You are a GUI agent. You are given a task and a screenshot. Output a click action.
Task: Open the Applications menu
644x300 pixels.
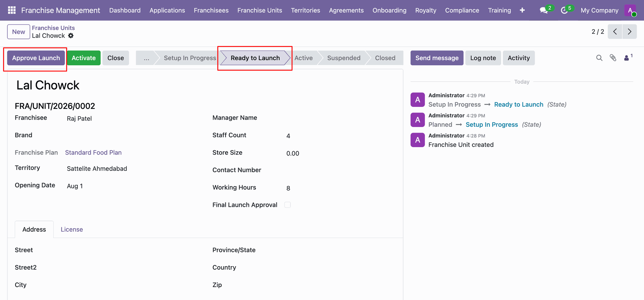click(x=167, y=10)
